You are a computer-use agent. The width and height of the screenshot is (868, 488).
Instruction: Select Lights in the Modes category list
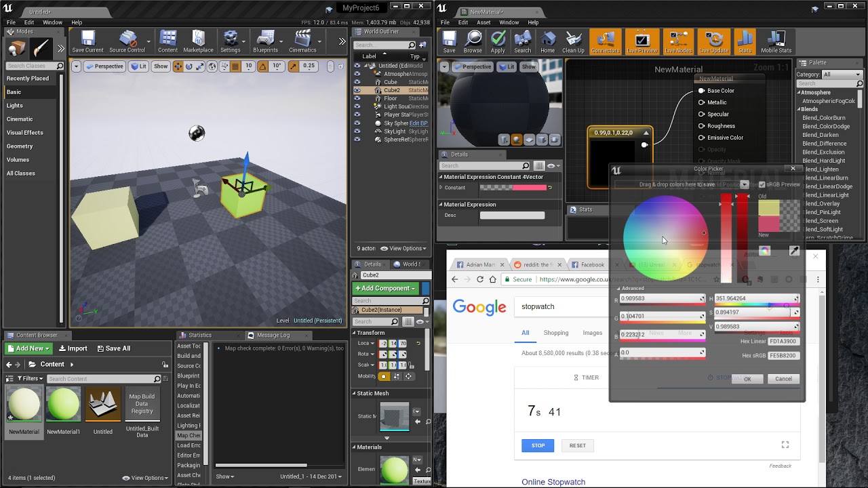pyautogui.click(x=15, y=106)
